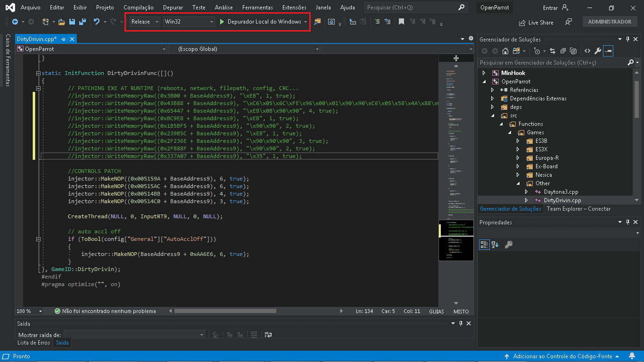Click the categorized view icon in Propriedades
Screen dimensions: 644x362
[484, 244]
